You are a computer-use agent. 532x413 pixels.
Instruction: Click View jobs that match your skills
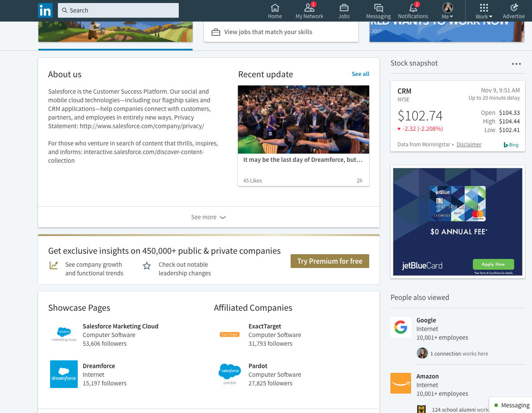tap(268, 32)
